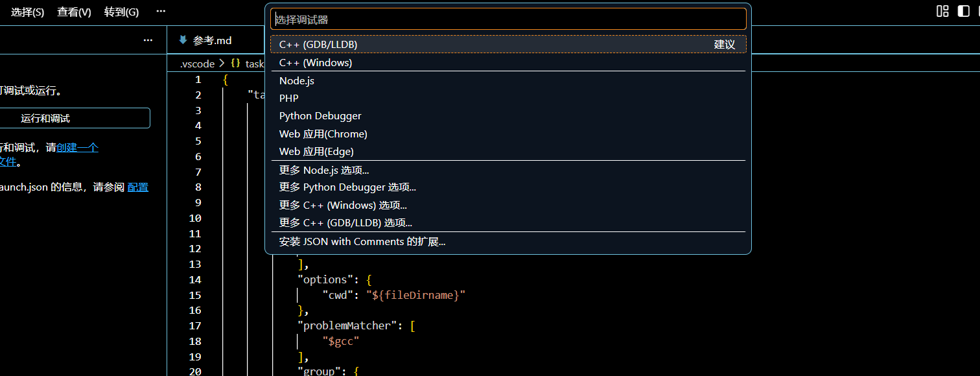Open the customize layout icon
The height and width of the screenshot is (376, 980).
pyautogui.click(x=942, y=11)
